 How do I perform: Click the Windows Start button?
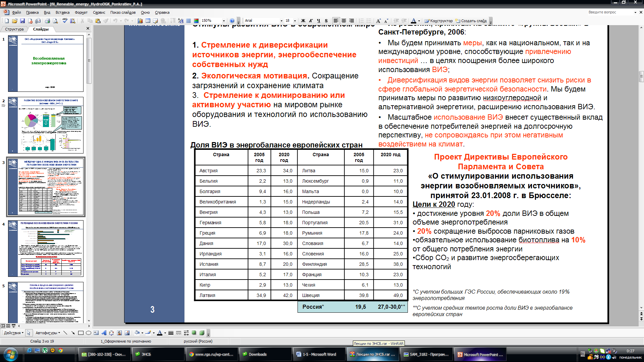(x=10, y=354)
